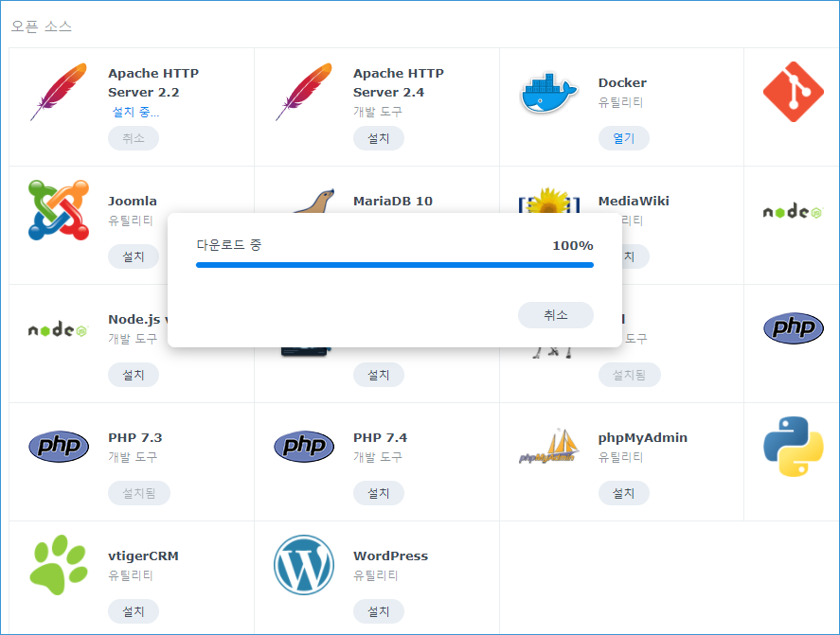The height and width of the screenshot is (635, 840).
Task: Open the MariaDB 10 package title
Action: pyautogui.click(x=393, y=201)
